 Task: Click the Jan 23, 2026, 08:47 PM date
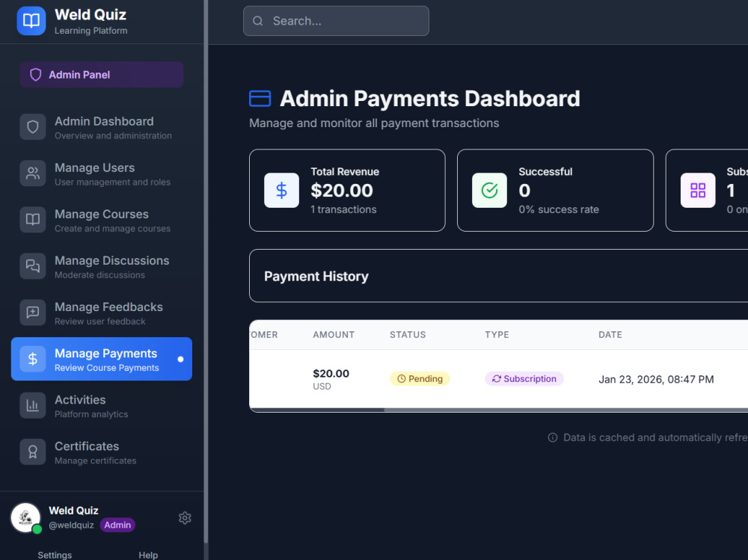pyautogui.click(x=657, y=379)
